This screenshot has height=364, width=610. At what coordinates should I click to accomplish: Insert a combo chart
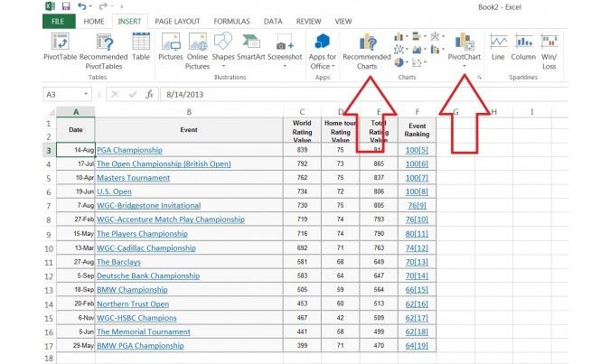435,50
